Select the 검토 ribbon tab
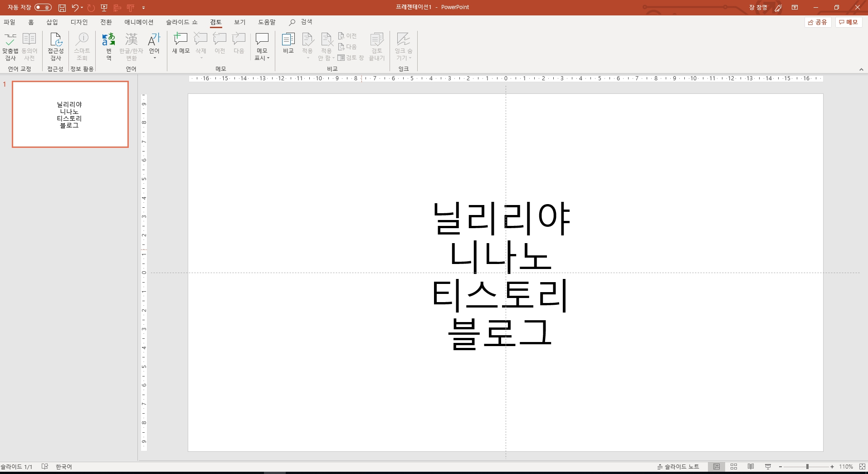Screen dimensions: 868x474 coord(216,22)
